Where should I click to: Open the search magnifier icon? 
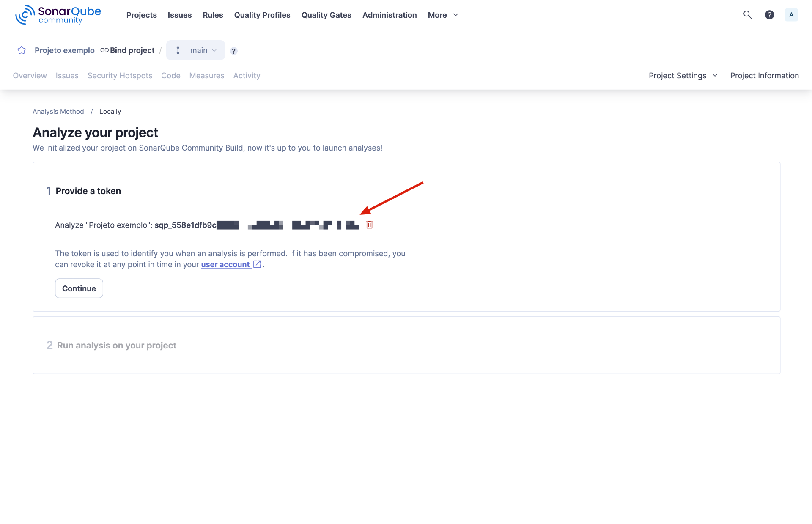point(747,15)
